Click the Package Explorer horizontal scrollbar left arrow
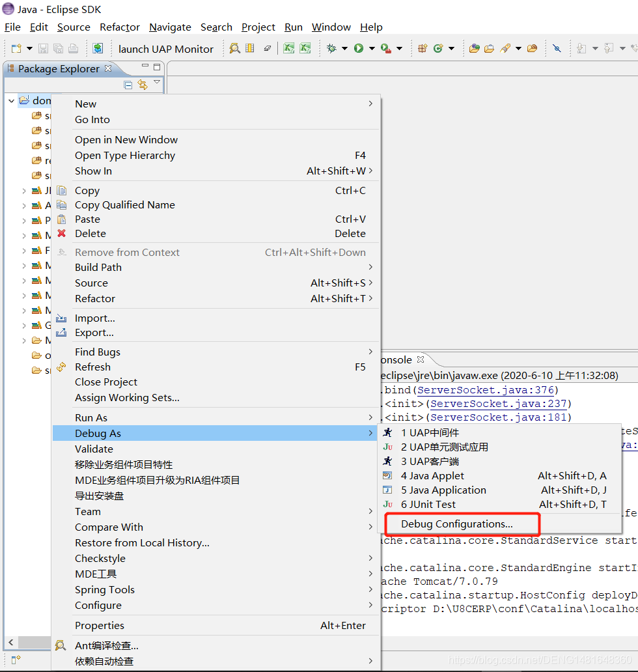This screenshot has width=638, height=672. [x=10, y=642]
